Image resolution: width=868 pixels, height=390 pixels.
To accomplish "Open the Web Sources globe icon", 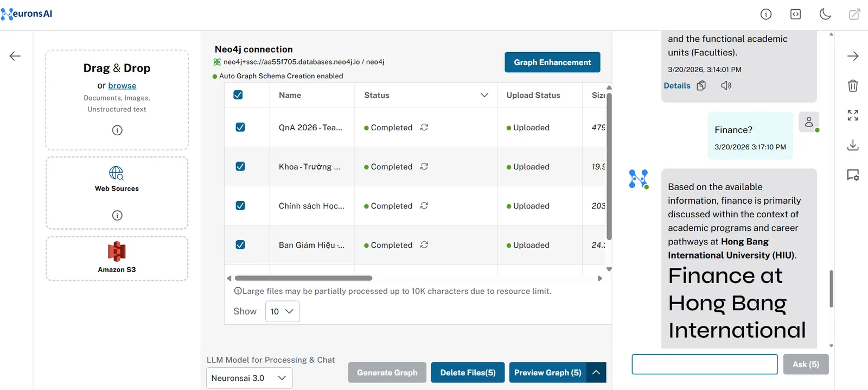I will [x=117, y=173].
